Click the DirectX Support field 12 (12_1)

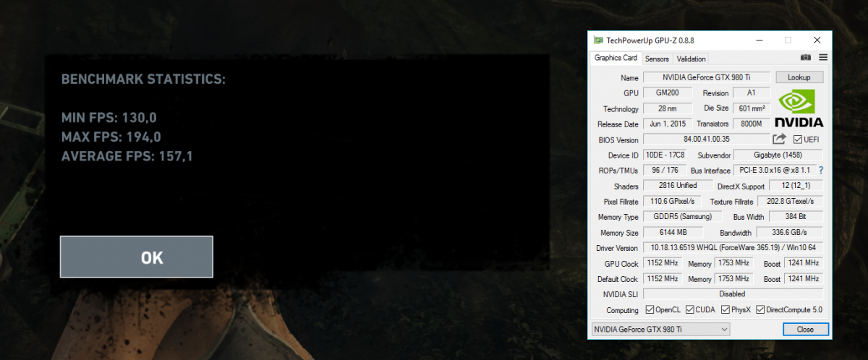tap(796, 186)
